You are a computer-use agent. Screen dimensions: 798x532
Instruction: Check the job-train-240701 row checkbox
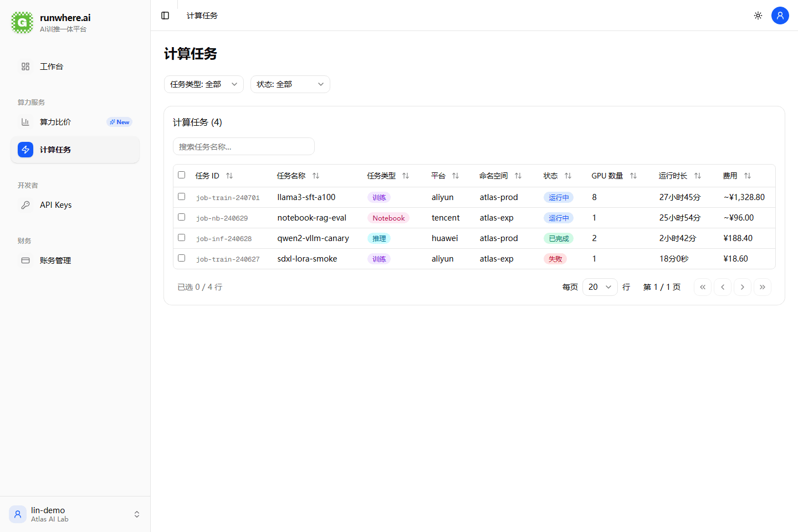(181, 197)
